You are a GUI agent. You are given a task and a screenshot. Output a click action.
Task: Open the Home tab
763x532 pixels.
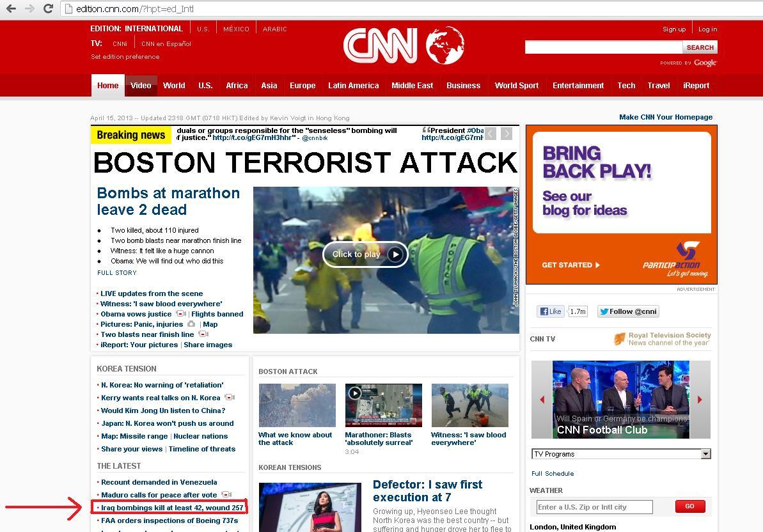(107, 86)
